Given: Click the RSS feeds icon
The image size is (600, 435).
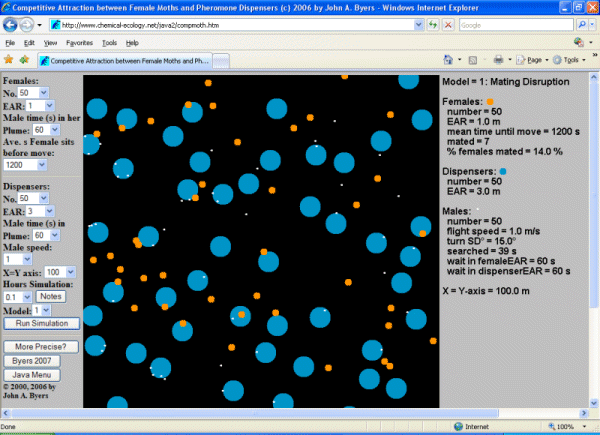Looking at the screenshot, I should 473,60.
